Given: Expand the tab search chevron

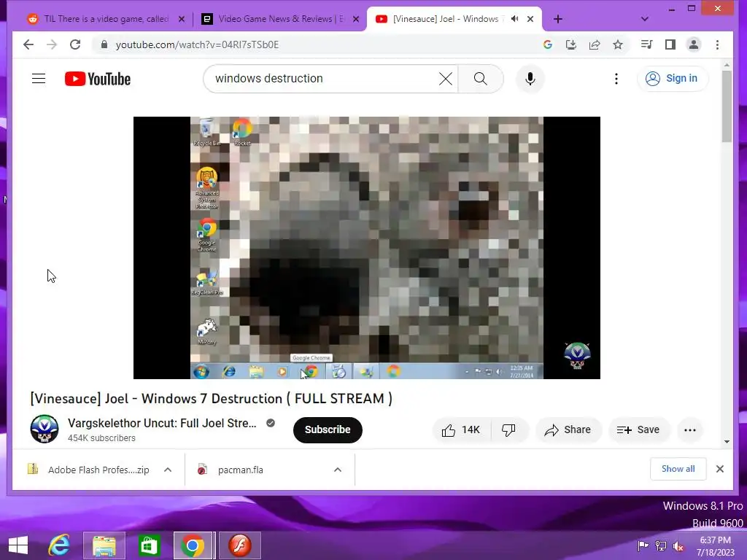Looking at the screenshot, I should click(645, 19).
